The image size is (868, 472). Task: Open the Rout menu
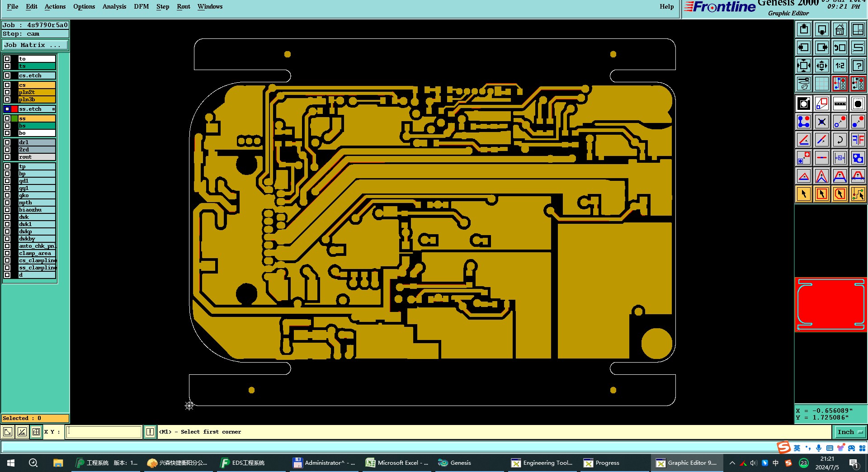point(184,6)
